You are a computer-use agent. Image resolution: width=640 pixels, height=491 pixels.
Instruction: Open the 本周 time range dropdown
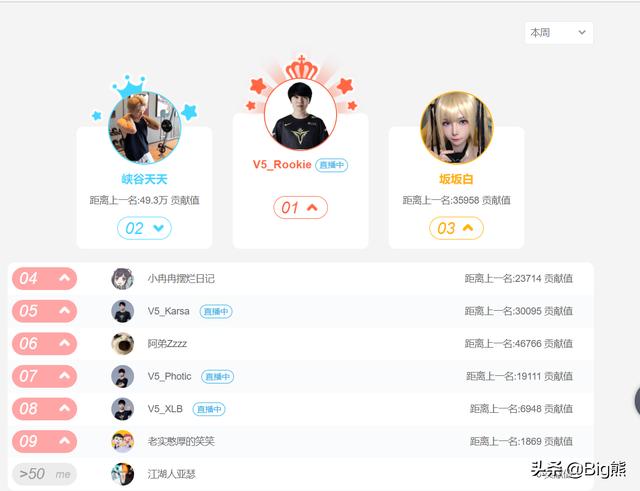pos(558,33)
